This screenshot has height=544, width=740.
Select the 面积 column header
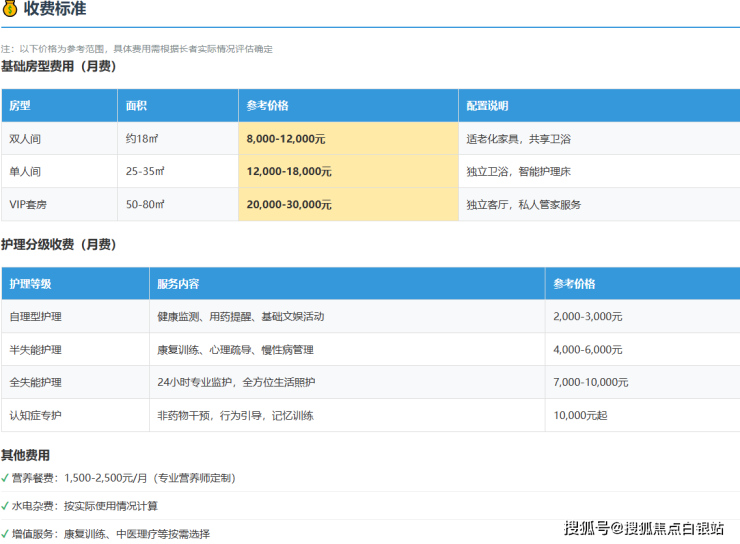pyautogui.click(x=136, y=106)
